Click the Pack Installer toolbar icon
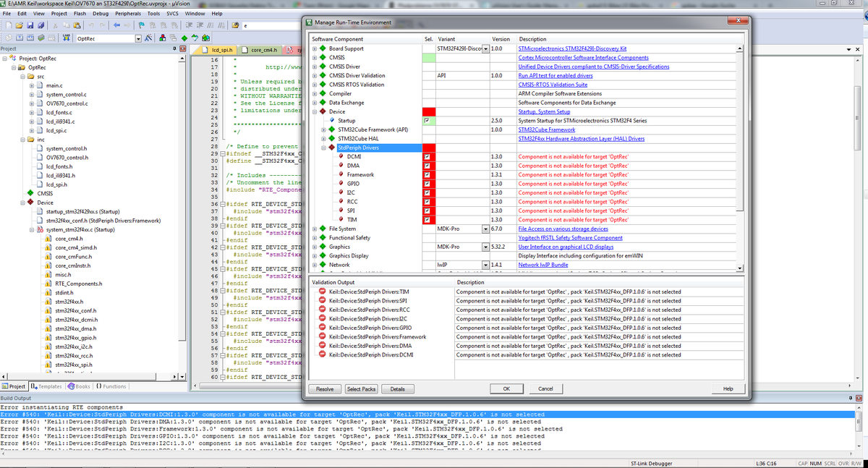 coord(205,38)
